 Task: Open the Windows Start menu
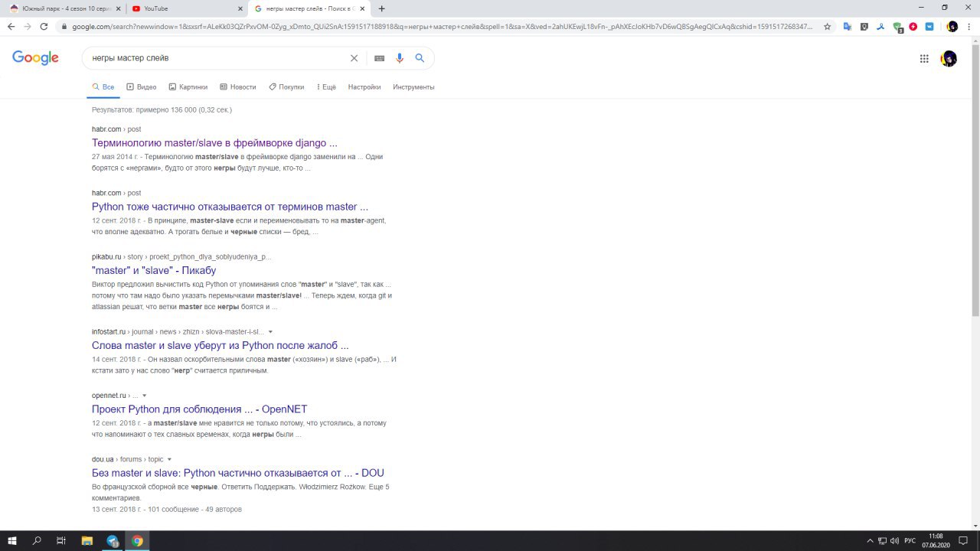coord(12,541)
